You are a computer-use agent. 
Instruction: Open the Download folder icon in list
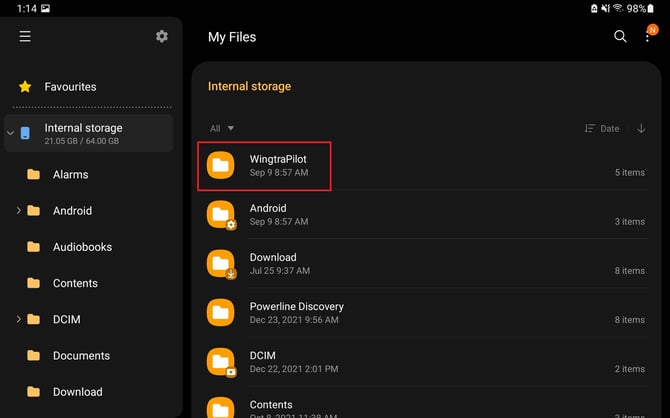(220, 264)
